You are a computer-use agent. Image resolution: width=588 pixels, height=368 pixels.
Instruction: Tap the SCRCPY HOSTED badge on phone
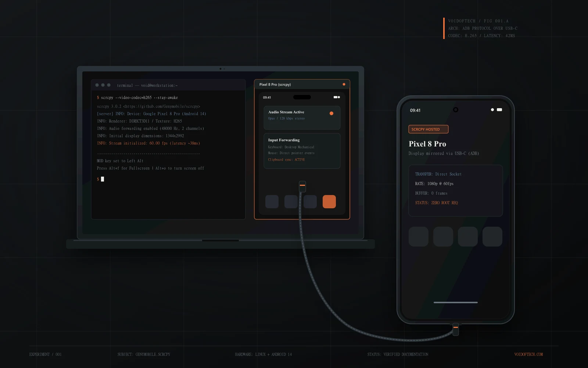[x=429, y=129]
